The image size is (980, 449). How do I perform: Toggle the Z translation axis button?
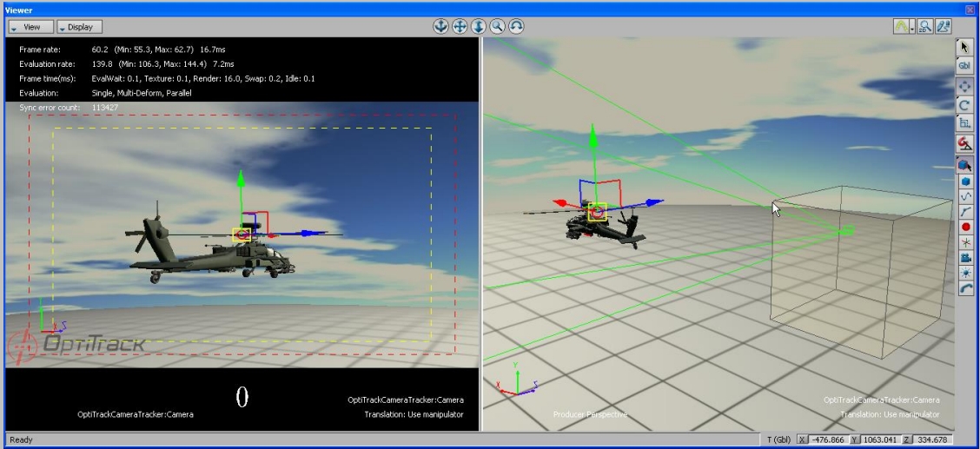tap(907, 439)
